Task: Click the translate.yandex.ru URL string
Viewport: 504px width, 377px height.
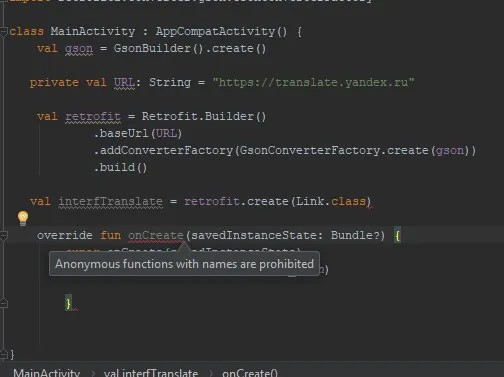Action: pyautogui.click(x=313, y=82)
